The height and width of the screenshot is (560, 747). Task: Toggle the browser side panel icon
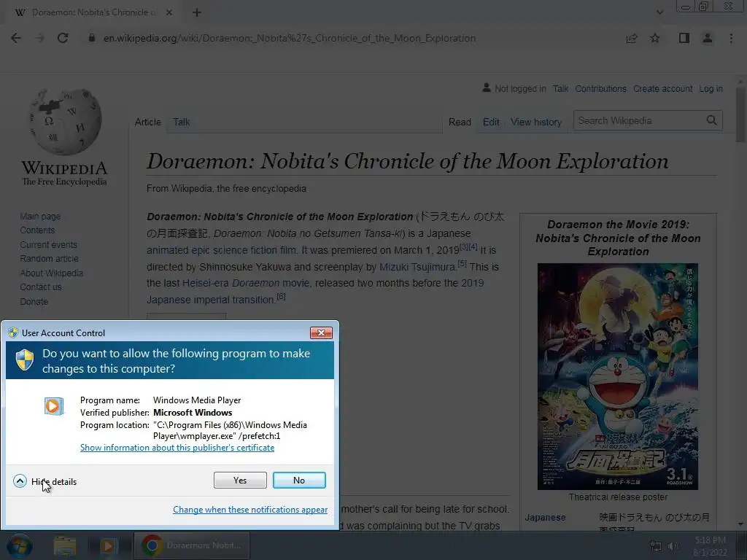pos(684,38)
